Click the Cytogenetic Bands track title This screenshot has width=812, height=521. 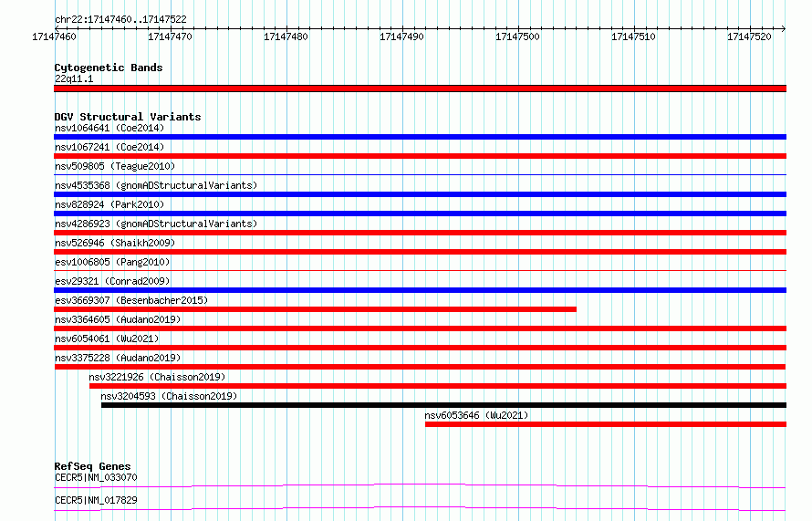pyautogui.click(x=109, y=68)
